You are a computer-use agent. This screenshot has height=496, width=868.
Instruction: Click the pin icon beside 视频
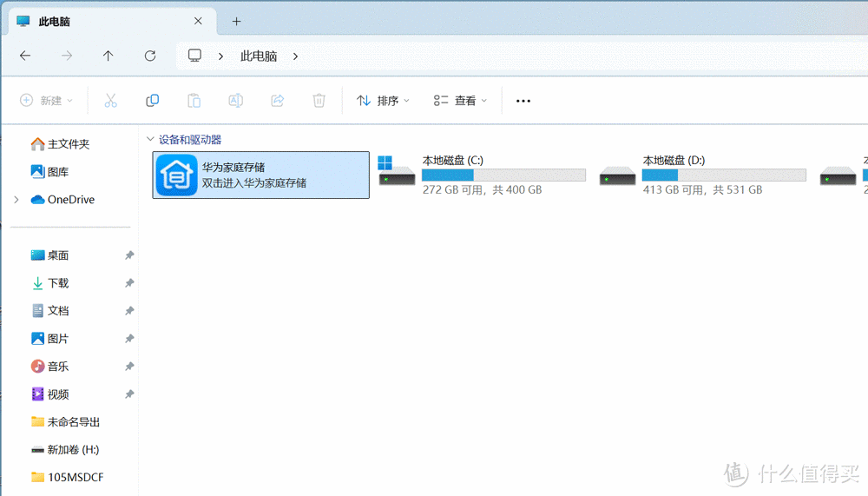tap(129, 394)
